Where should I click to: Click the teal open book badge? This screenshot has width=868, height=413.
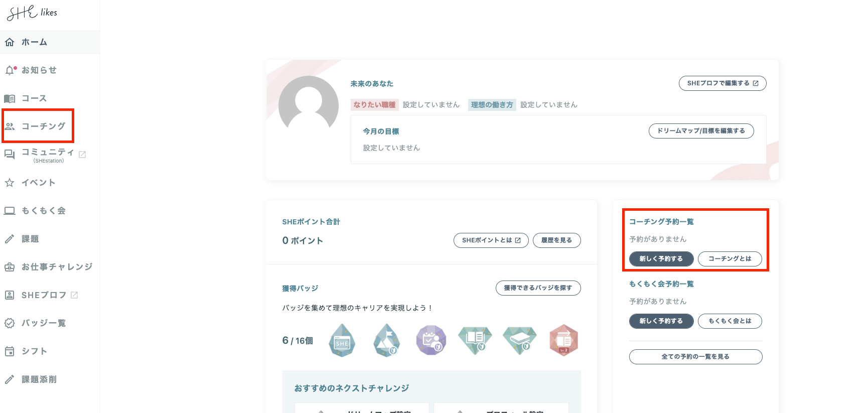click(x=475, y=340)
